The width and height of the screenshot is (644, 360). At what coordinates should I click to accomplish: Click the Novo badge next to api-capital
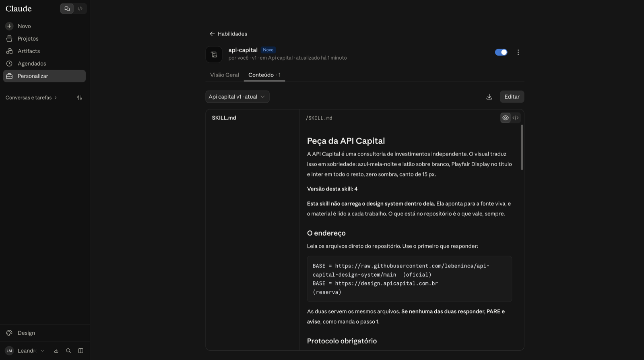(268, 50)
